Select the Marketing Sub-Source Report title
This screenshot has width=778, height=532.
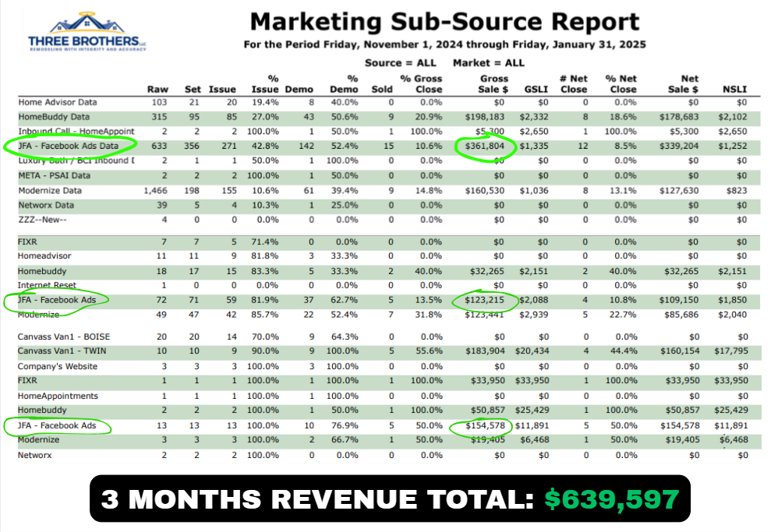pyautogui.click(x=444, y=22)
